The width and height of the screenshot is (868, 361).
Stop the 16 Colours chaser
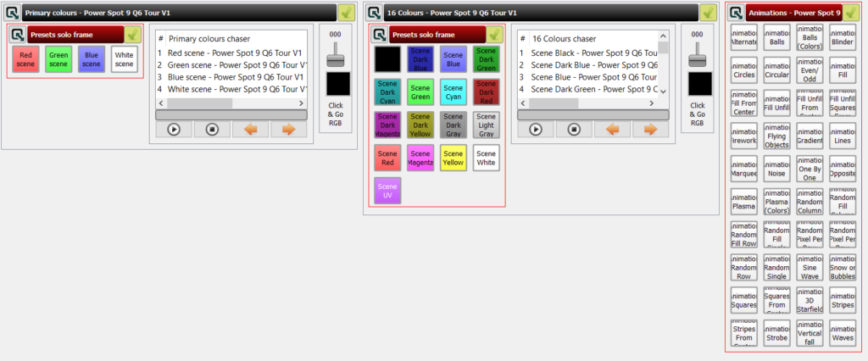click(573, 130)
